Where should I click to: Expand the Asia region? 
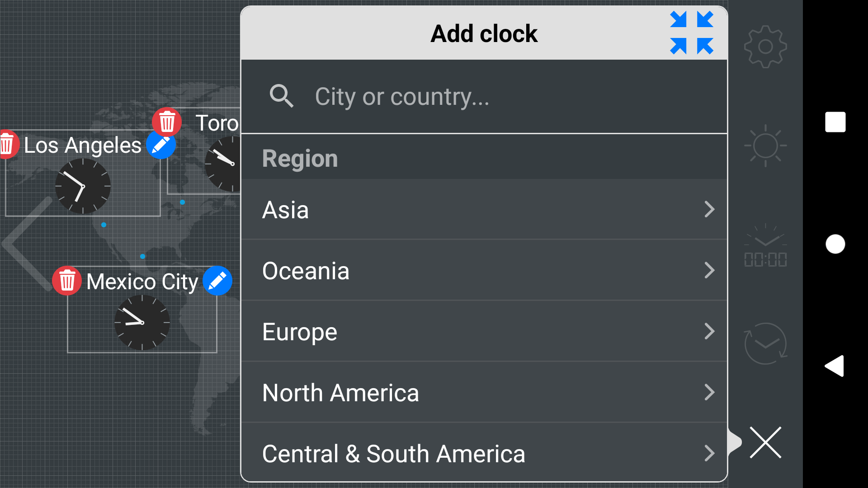(484, 209)
